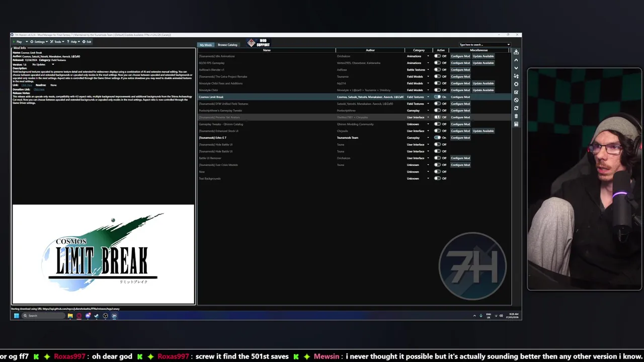The height and width of the screenshot is (362, 644).
Task: Enable 60/30 FPS Gameplay mod
Action: point(437,63)
